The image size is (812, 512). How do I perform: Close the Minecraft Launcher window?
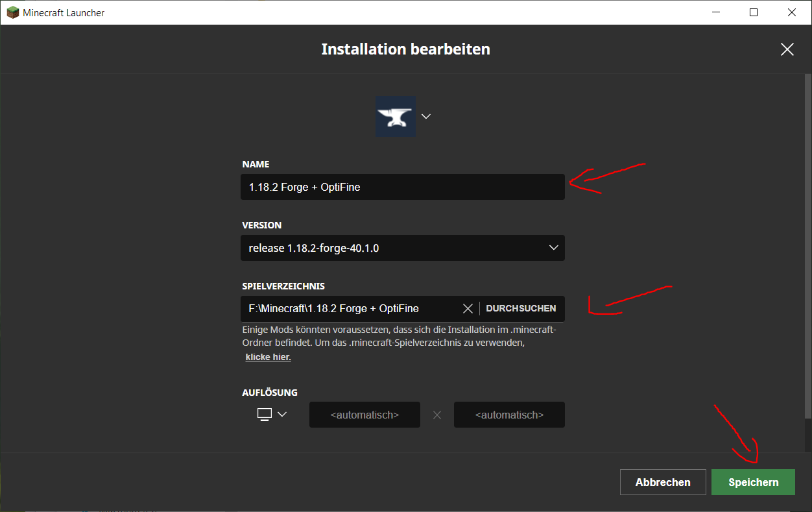792,12
